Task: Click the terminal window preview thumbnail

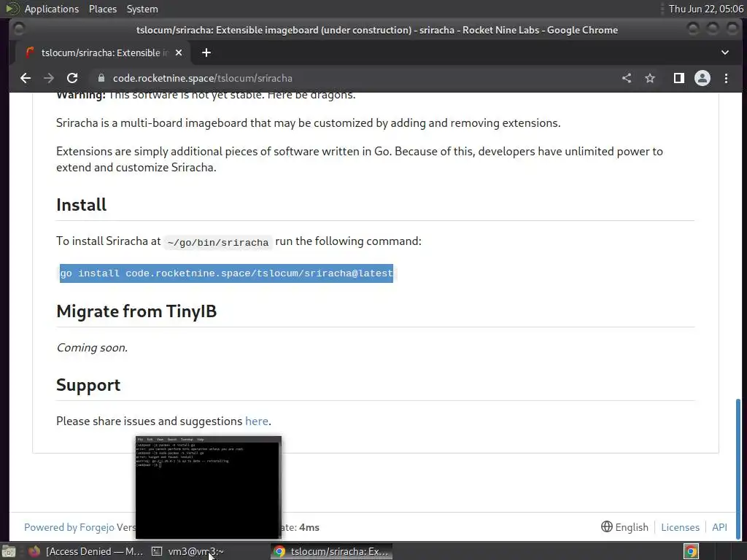Action: coord(208,487)
